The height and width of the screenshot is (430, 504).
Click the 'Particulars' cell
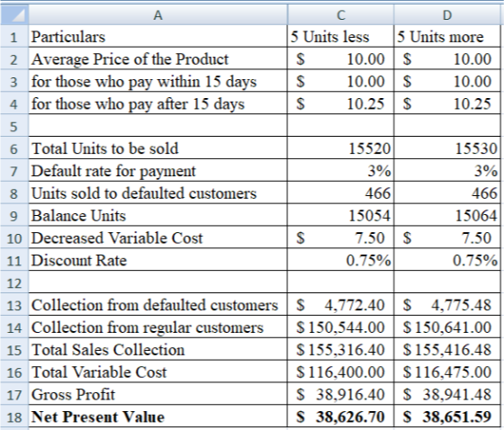point(157,36)
